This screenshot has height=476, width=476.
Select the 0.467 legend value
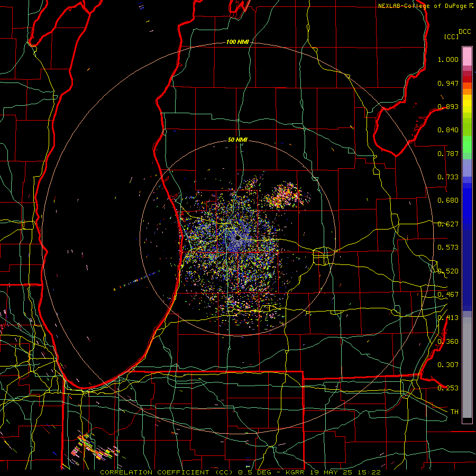[448, 295]
